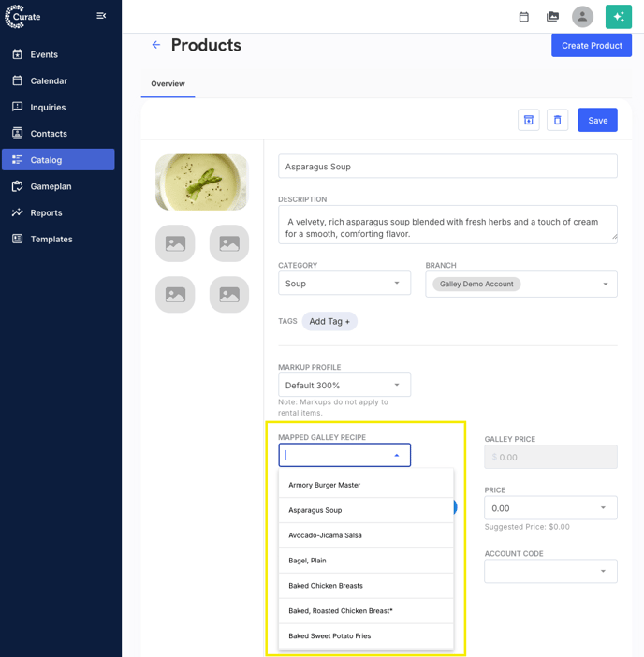Click the asparagus soup product photo
The height and width of the screenshot is (657, 644).
coord(202,182)
